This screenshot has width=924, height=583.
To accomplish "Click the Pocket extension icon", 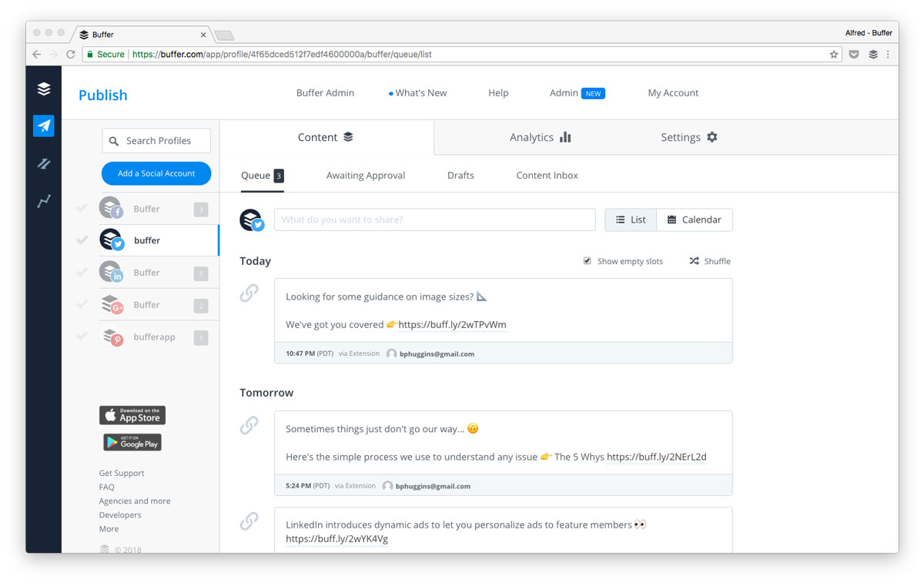I will (x=854, y=55).
